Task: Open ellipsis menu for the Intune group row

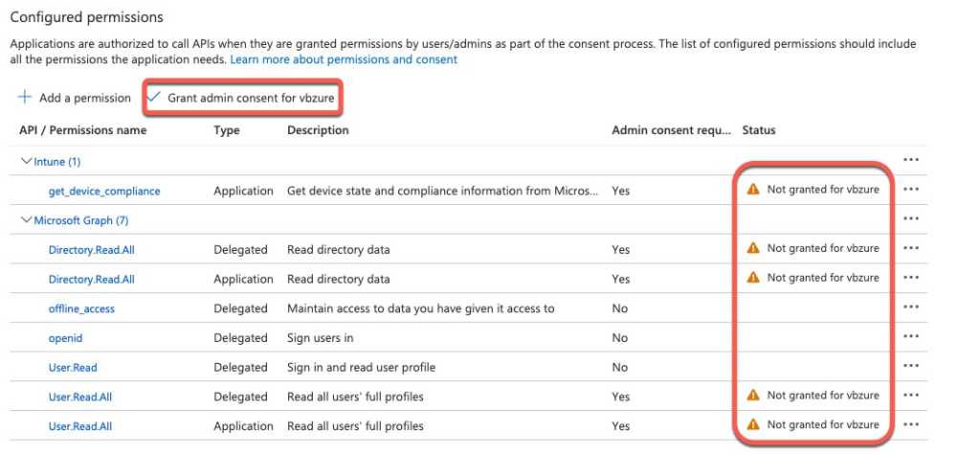Action: [911, 160]
